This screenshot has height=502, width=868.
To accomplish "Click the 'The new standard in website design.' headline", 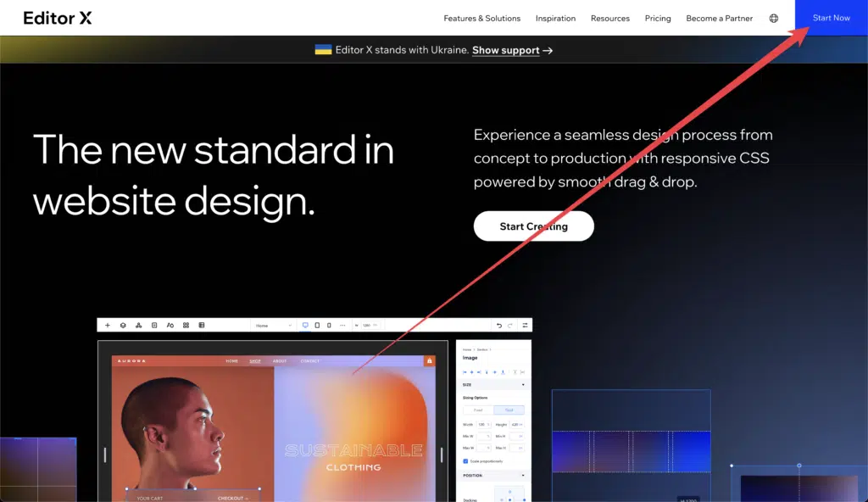I will pos(214,175).
